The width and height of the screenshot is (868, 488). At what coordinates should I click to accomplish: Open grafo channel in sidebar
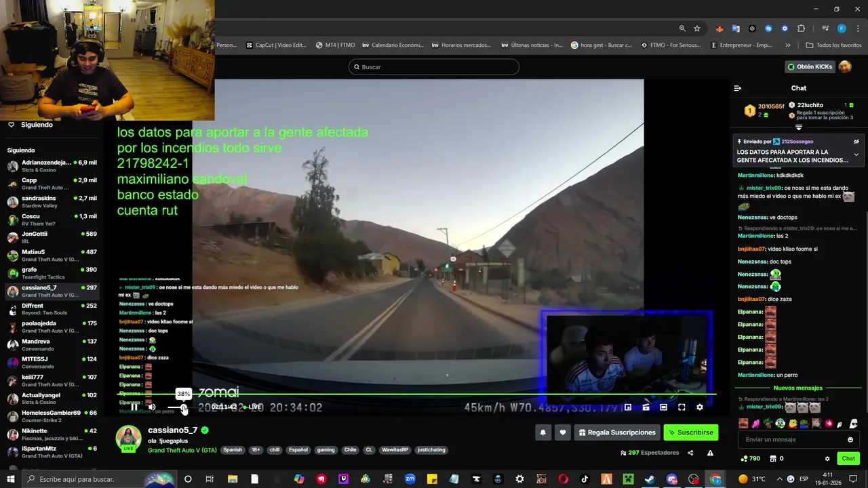(x=52, y=273)
